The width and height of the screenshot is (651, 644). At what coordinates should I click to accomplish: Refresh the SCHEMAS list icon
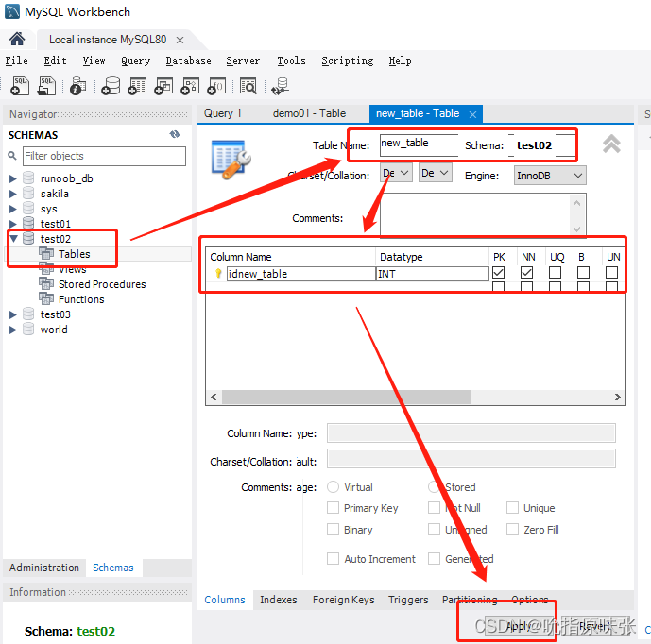point(175,134)
